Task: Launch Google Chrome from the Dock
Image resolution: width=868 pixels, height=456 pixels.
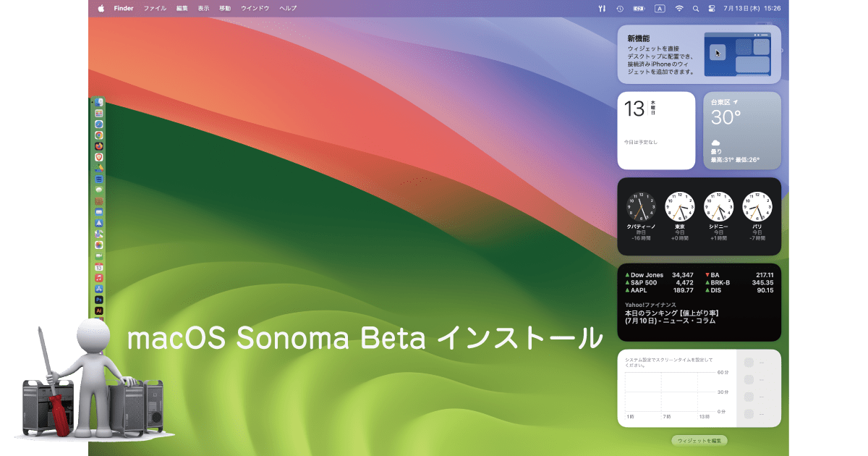Action: click(x=99, y=135)
